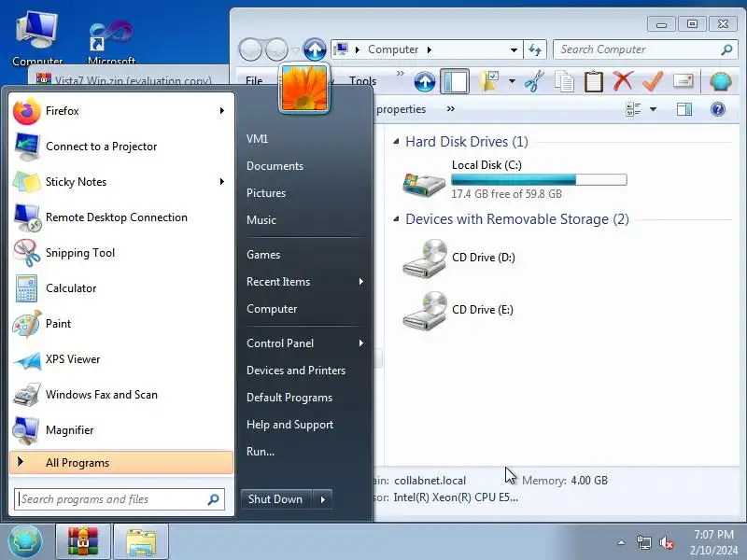Click the Up button in Explorer toolbar
This screenshot has height=560, width=747.
pos(425,82)
